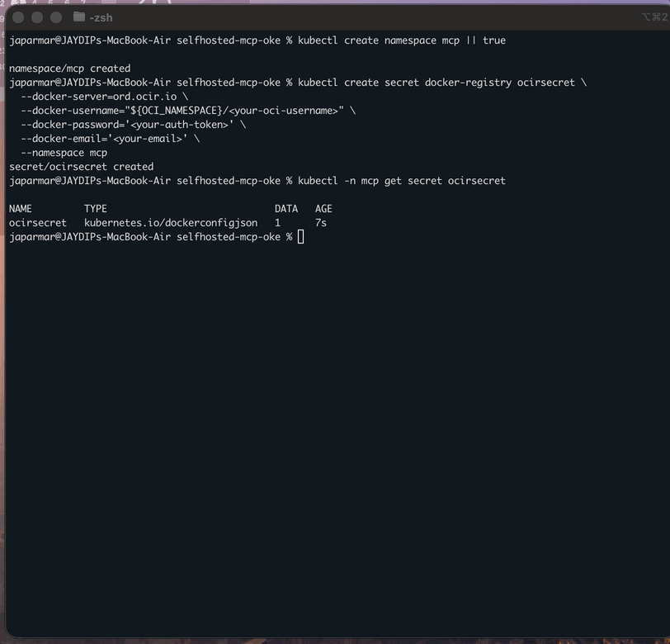670x644 pixels.
Task: Click the DATA column header
Action: [285, 208]
